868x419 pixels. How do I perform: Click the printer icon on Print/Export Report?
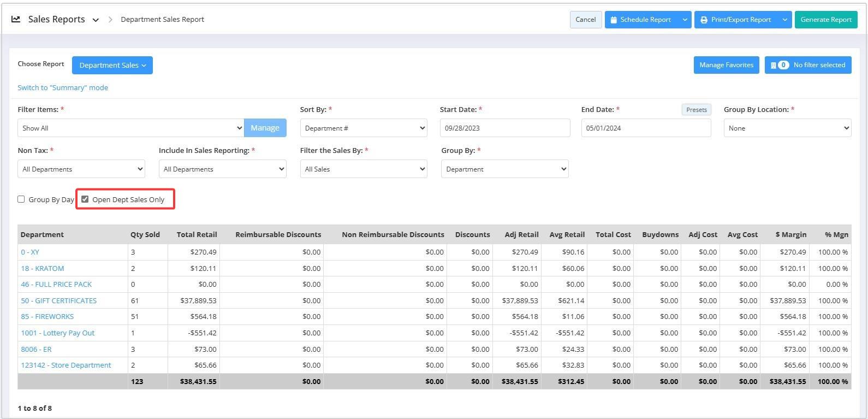pyautogui.click(x=704, y=20)
